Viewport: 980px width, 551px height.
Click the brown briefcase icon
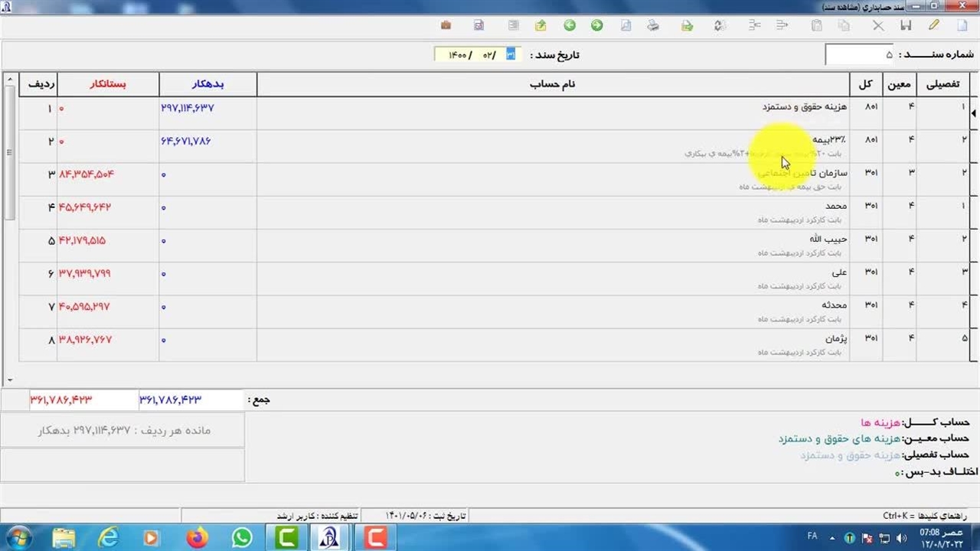446,25
